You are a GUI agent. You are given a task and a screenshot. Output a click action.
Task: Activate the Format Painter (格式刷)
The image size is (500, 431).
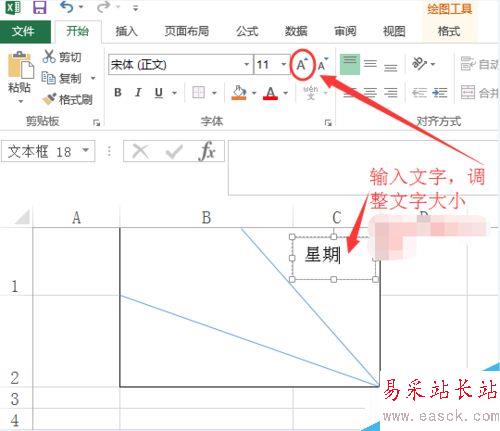[67, 99]
